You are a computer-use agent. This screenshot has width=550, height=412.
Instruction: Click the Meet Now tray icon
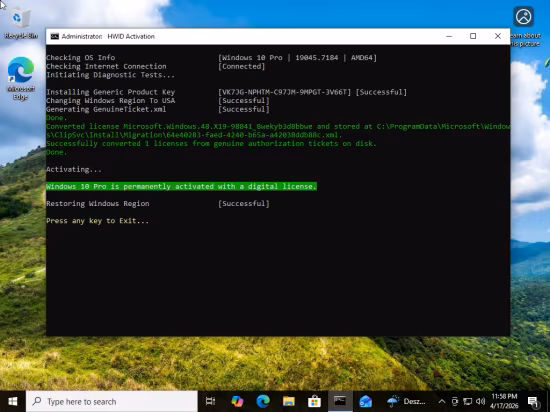pos(455,401)
